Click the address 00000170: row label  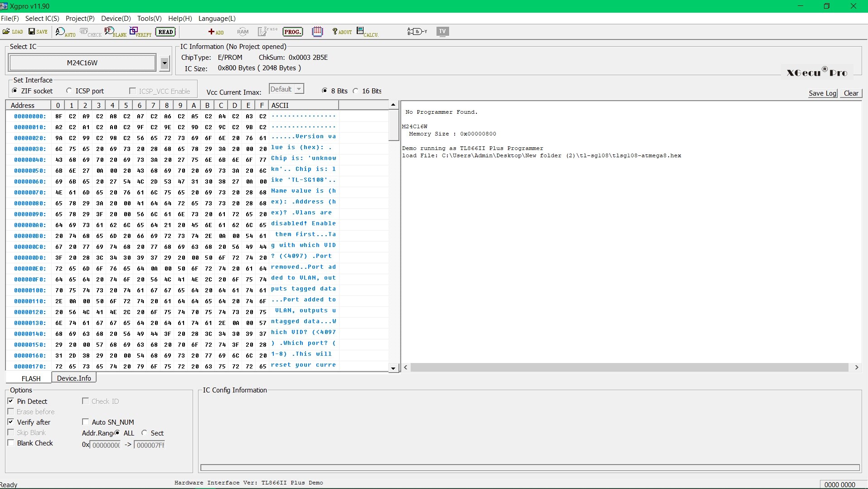tap(30, 367)
